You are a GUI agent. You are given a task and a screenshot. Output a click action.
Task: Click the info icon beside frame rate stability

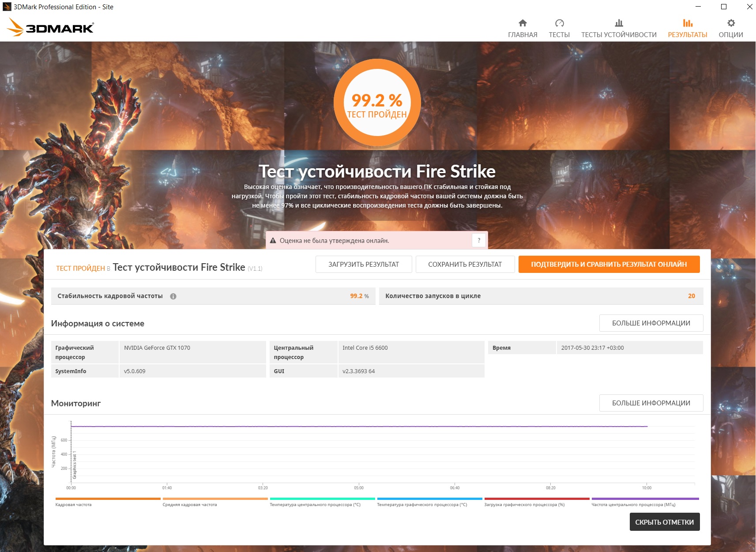(173, 296)
